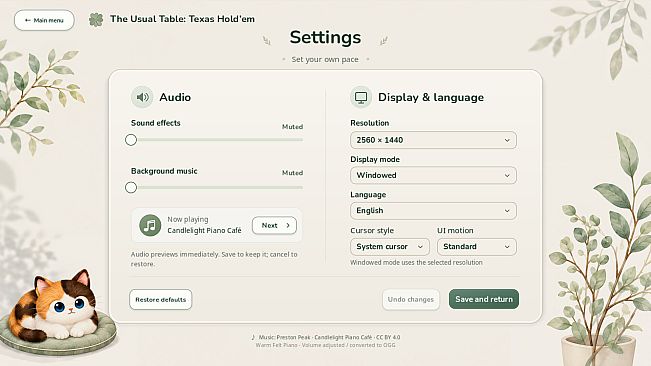Click 'The Usual Table: Texas Hold'em' title
Screen dimensions: 651x366
pyautogui.click(x=182, y=19)
